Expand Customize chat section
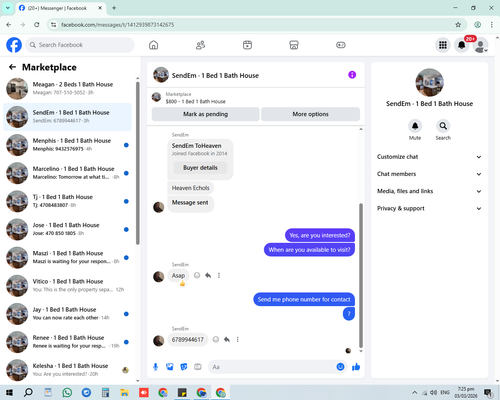This screenshot has width=500, height=400. pyautogui.click(x=429, y=157)
